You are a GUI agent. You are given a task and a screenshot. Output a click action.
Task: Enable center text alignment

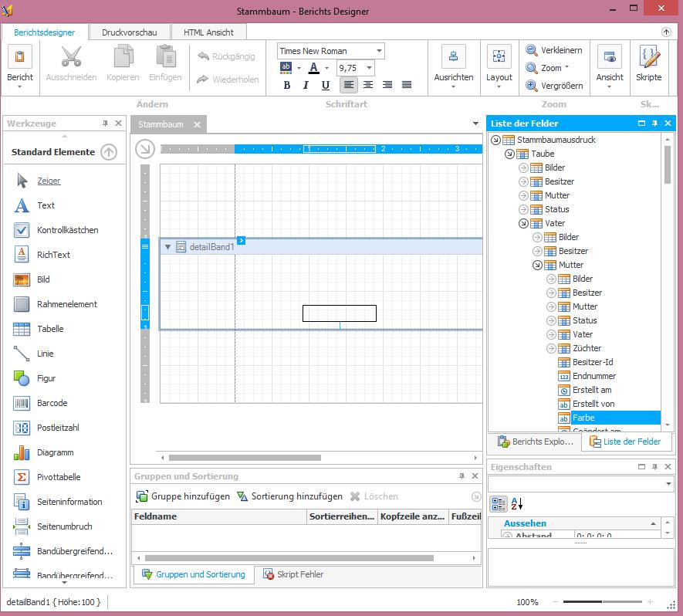[368, 85]
